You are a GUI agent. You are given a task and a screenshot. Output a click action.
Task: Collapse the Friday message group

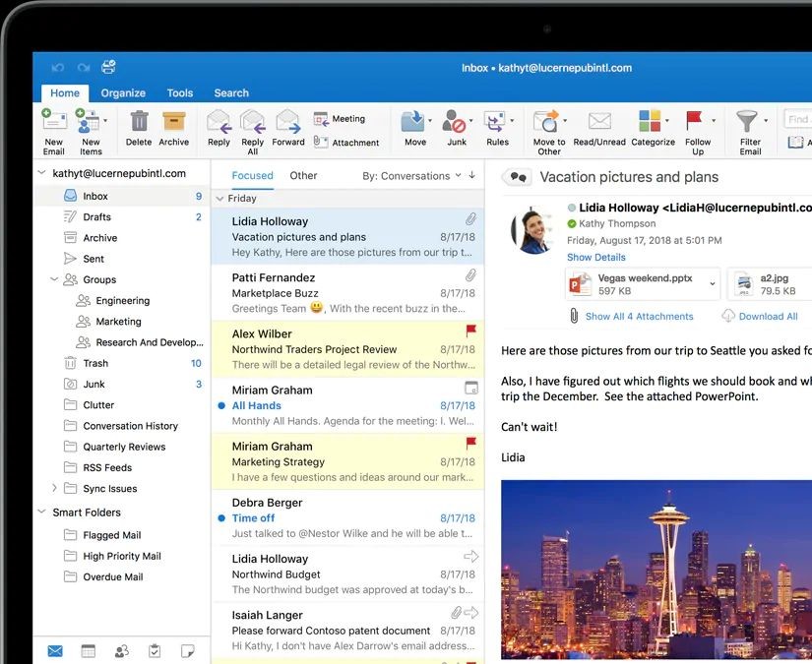click(x=219, y=199)
